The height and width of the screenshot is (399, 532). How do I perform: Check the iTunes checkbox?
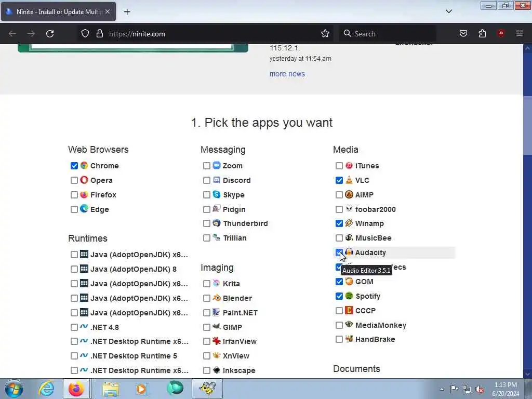point(339,166)
